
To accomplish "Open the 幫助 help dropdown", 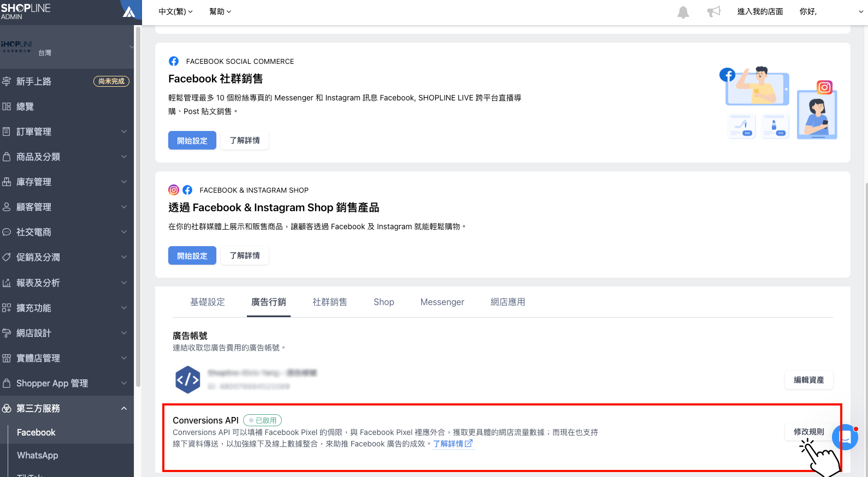I will point(220,11).
